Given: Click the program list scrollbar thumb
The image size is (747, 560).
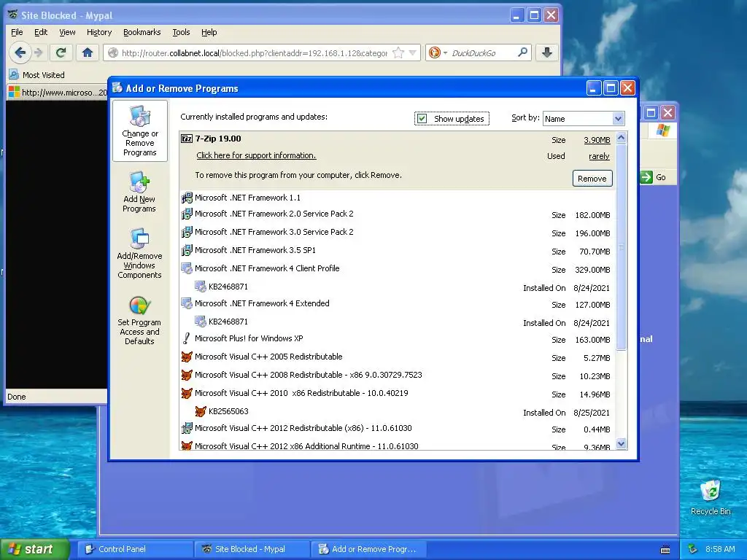Looking at the screenshot, I should click(621, 246).
